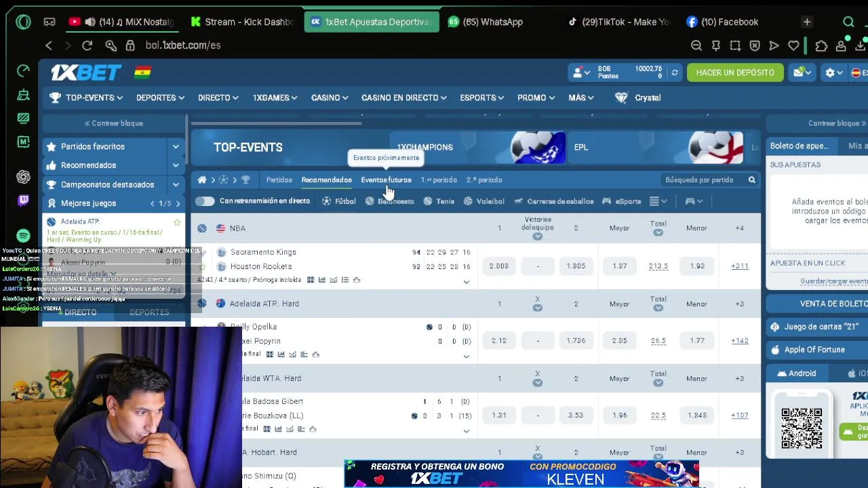This screenshot has width=868, height=488.
Task: Go back to previous page
Action: 49,45
